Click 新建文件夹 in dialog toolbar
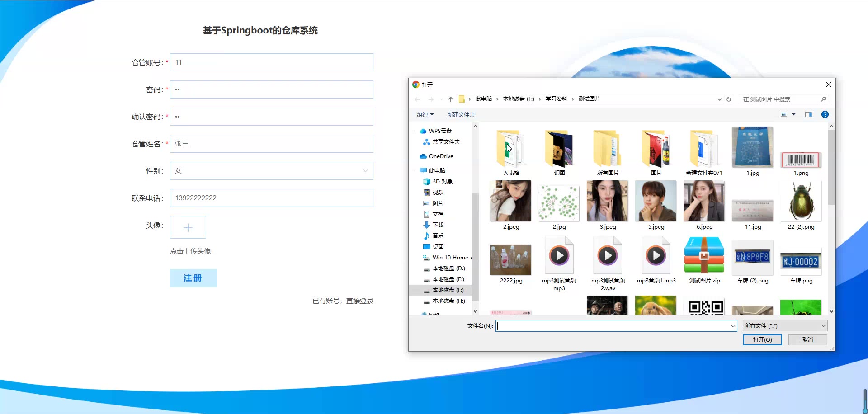Image resolution: width=868 pixels, height=414 pixels. [461, 115]
